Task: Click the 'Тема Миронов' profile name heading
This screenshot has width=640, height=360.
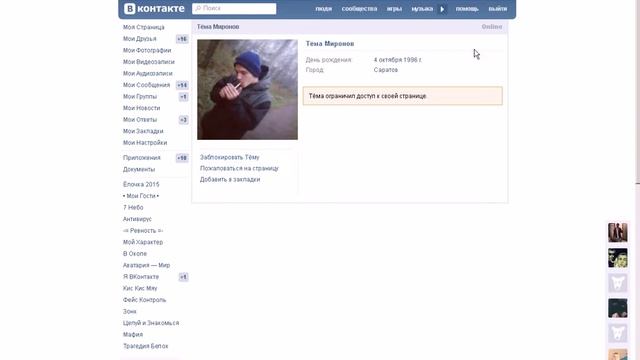Action: click(x=330, y=44)
